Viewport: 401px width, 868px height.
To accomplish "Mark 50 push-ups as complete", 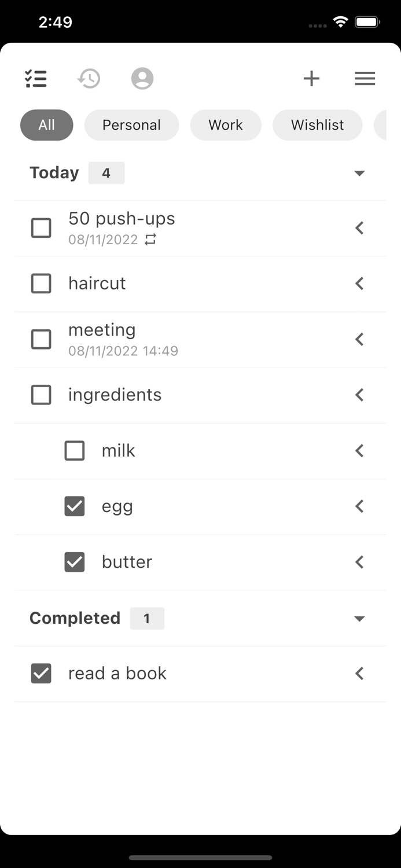I will (x=41, y=227).
